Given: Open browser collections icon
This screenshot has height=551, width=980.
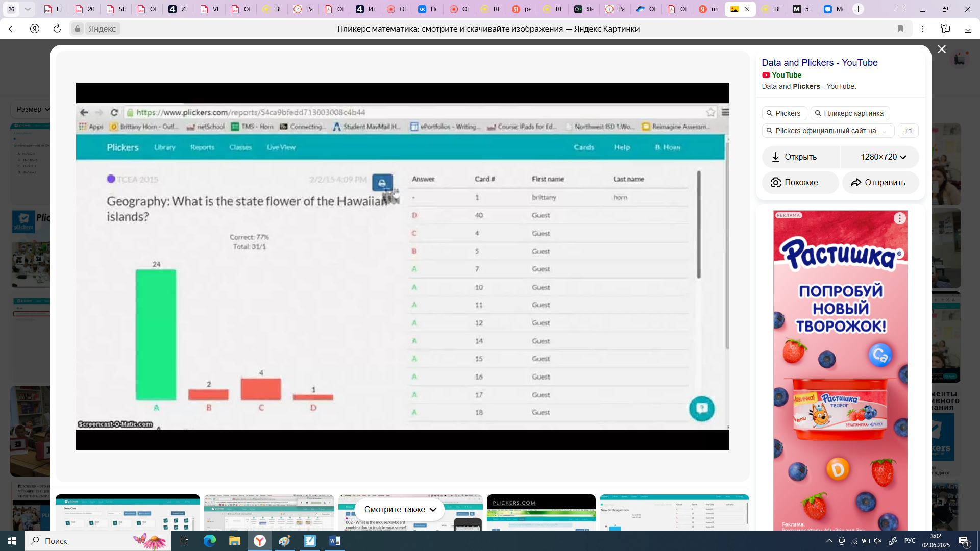Looking at the screenshot, I should coord(945,29).
